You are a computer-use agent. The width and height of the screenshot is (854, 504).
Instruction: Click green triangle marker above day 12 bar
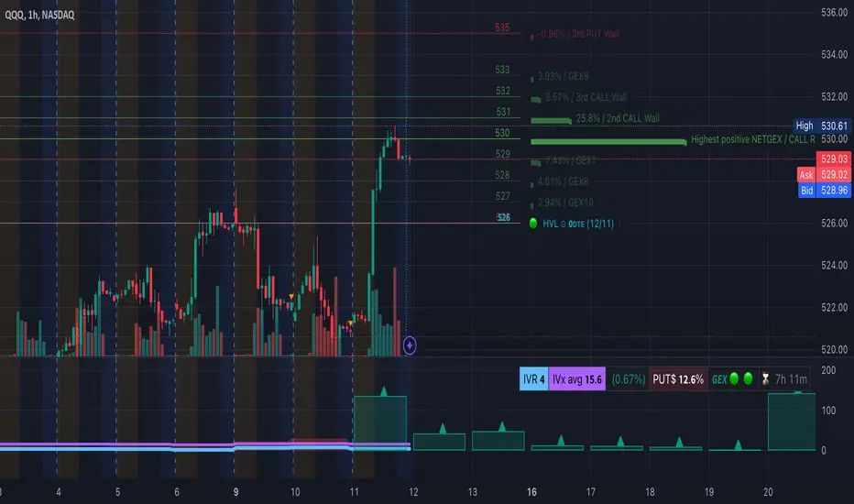coord(443,429)
